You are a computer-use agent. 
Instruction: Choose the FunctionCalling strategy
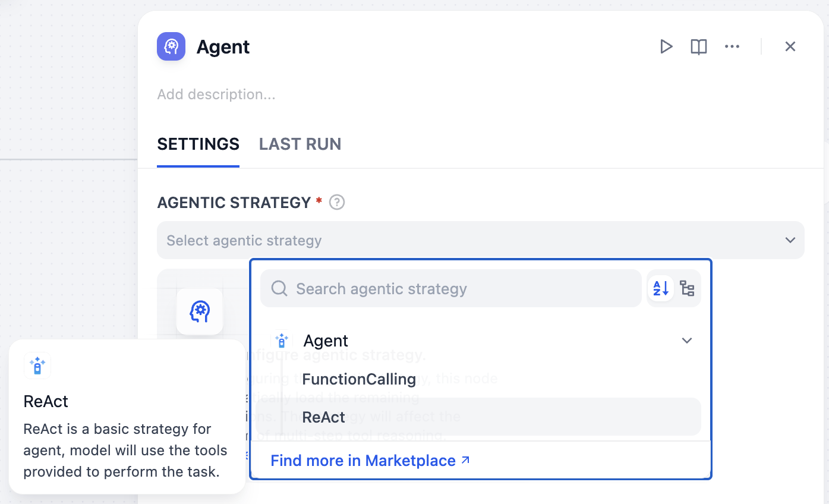(359, 379)
